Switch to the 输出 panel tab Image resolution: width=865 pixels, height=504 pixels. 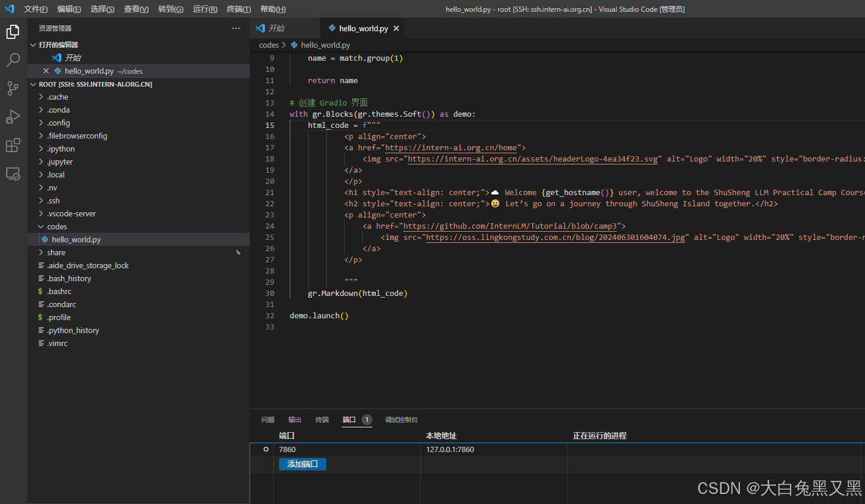coord(295,420)
